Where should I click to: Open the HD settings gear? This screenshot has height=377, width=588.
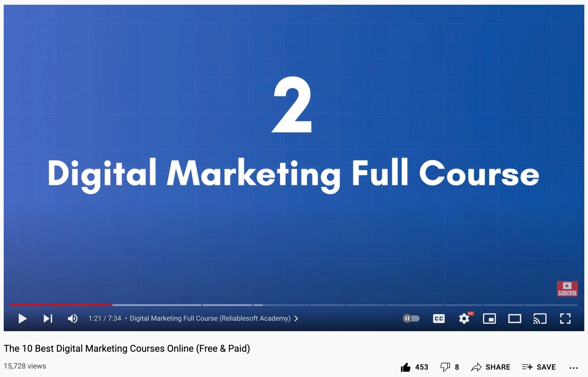[x=464, y=319]
